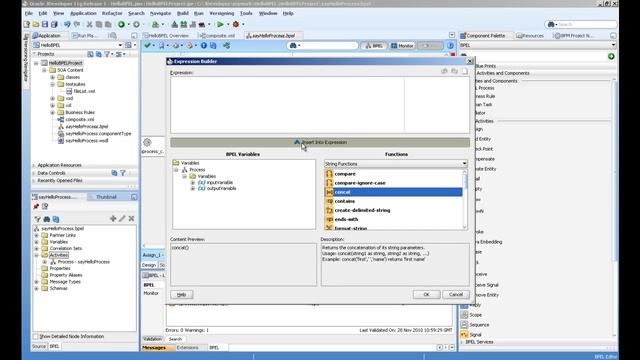Click the binoculars search icon in BPEL editor

(293, 45)
